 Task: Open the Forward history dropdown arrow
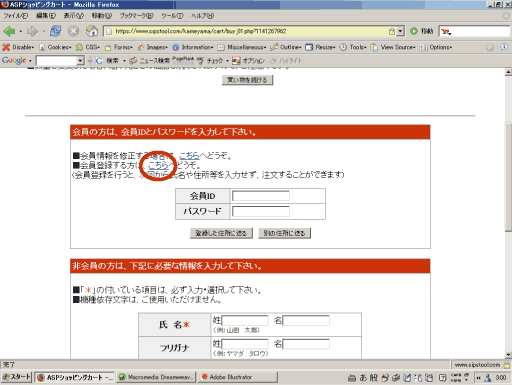point(44,32)
